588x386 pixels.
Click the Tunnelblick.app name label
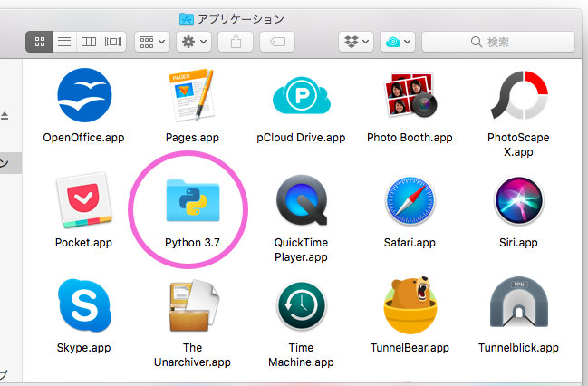tap(518, 348)
